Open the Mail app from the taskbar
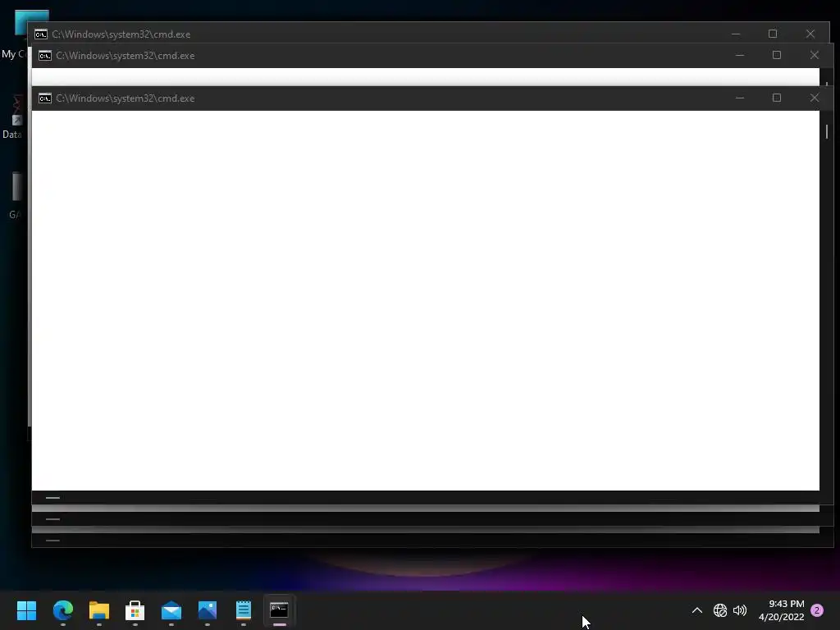 point(171,610)
